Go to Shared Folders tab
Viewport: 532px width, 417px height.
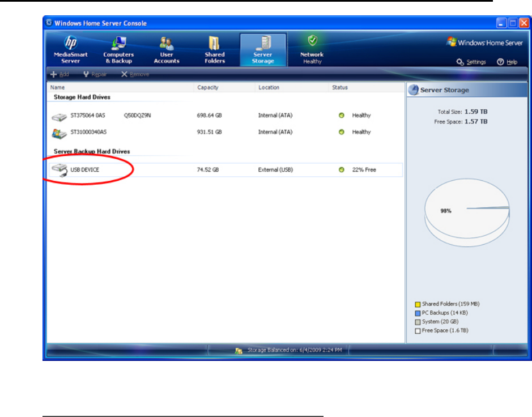pyautogui.click(x=214, y=50)
